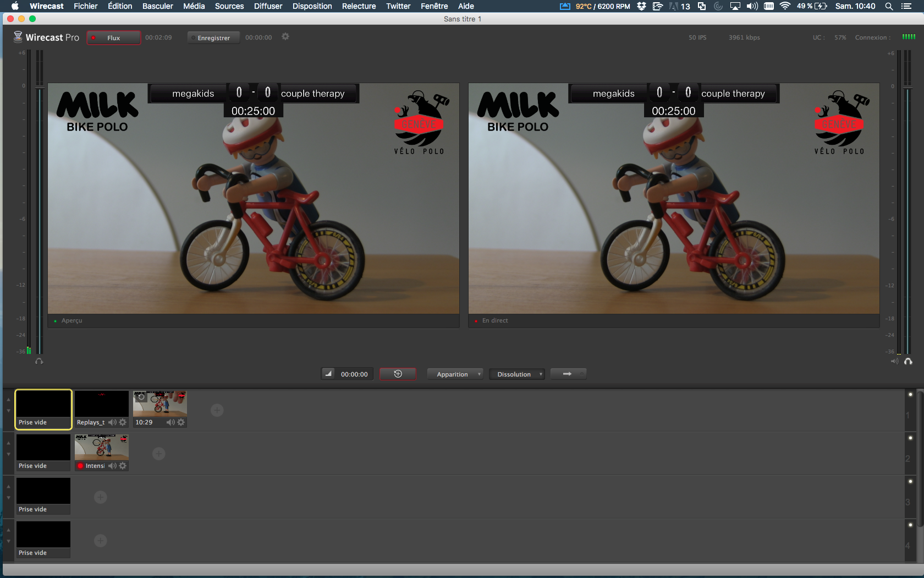Open the Apparition transition dropdown

tap(455, 374)
